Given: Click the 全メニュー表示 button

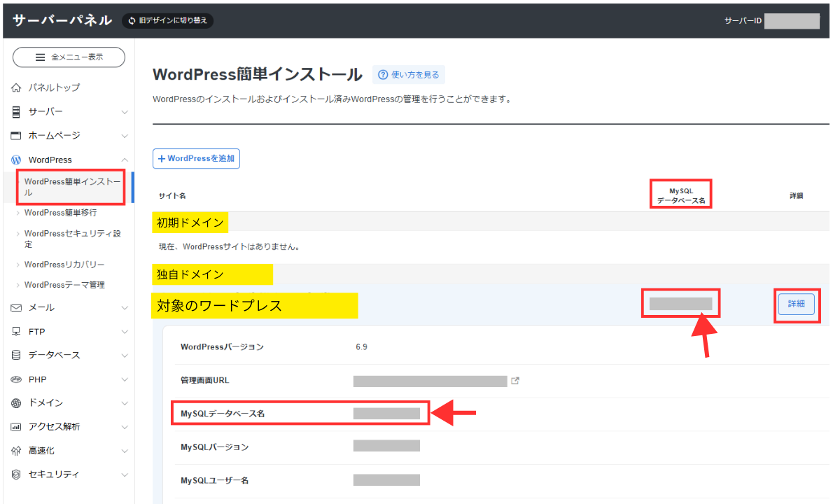Looking at the screenshot, I should point(69,57).
